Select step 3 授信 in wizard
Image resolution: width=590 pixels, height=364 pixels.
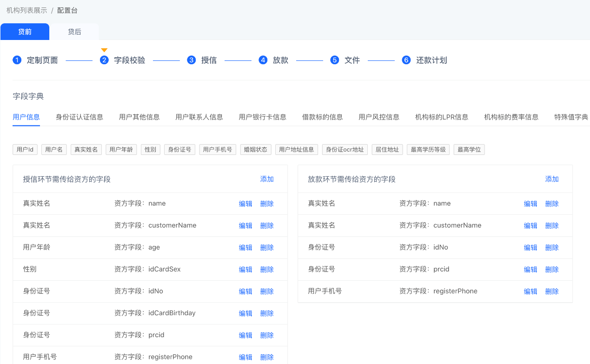pyautogui.click(x=202, y=60)
